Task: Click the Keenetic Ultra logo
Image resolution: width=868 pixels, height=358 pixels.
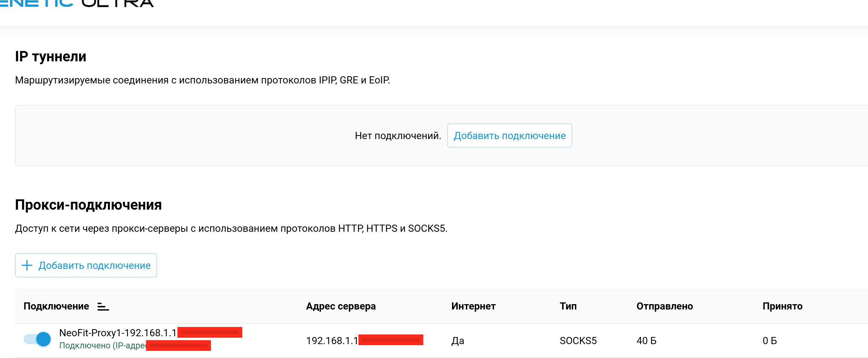Action: coord(77,4)
